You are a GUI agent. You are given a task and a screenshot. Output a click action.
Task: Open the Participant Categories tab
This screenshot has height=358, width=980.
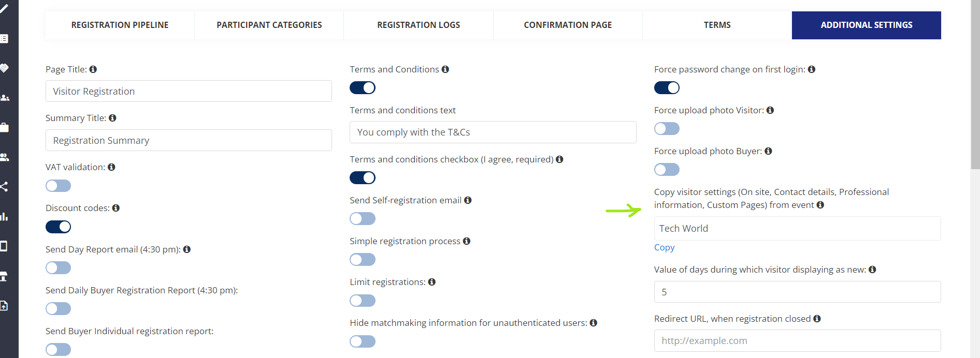pos(269,25)
